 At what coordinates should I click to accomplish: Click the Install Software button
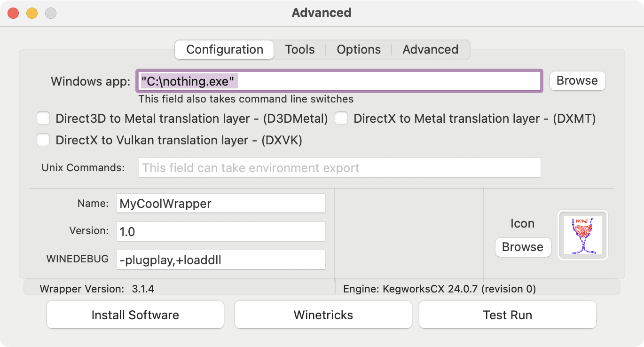[x=135, y=315]
